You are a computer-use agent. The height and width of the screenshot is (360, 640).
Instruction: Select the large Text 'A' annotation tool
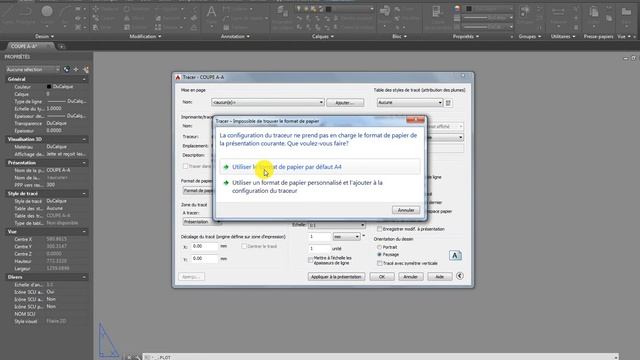pos(211,12)
